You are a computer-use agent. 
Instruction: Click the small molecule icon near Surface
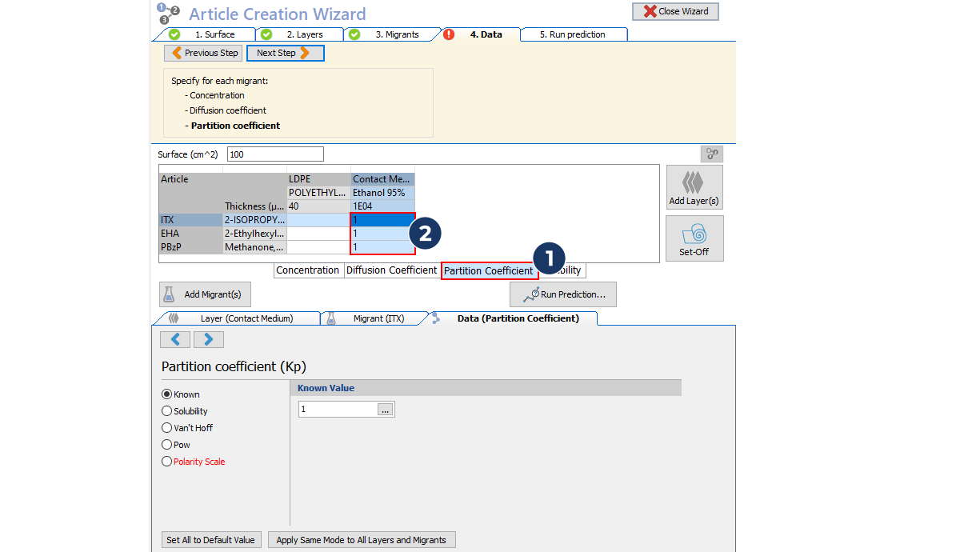[x=711, y=154]
